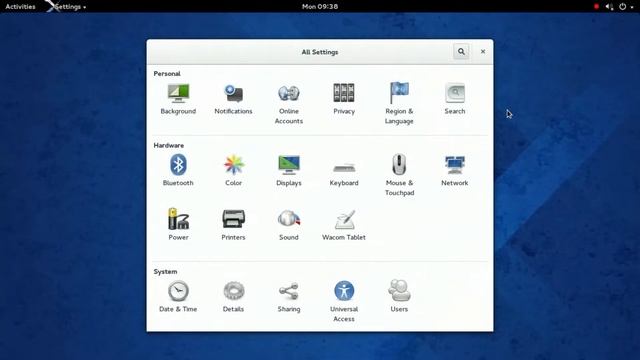
Task: Open Mouse & Touchpad settings
Action: [399, 175]
